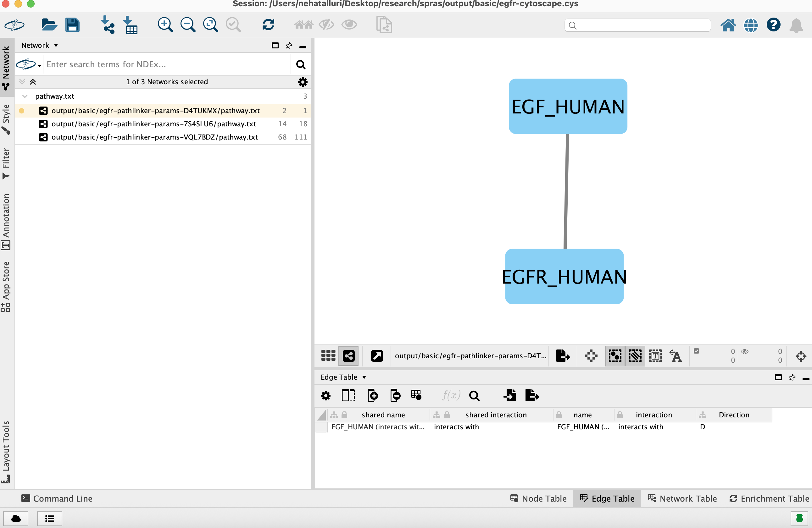The height and width of the screenshot is (528, 812).
Task: Toggle the show all nodes eye icon
Action: click(x=349, y=25)
